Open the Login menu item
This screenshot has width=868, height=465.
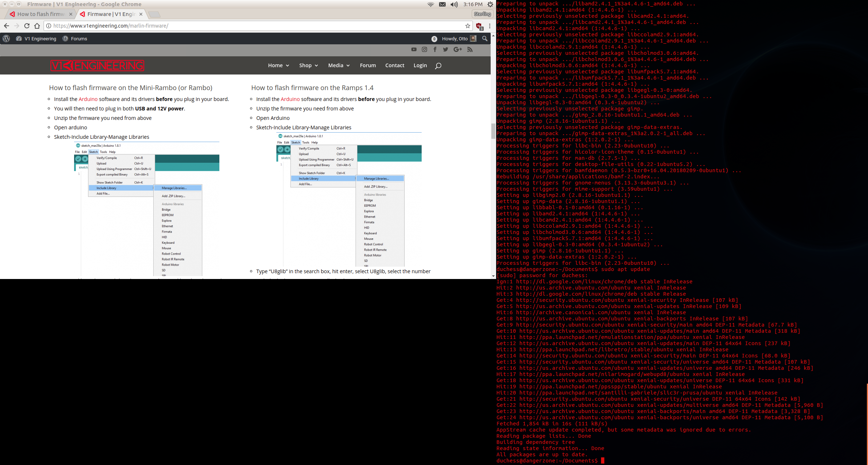click(x=420, y=65)
